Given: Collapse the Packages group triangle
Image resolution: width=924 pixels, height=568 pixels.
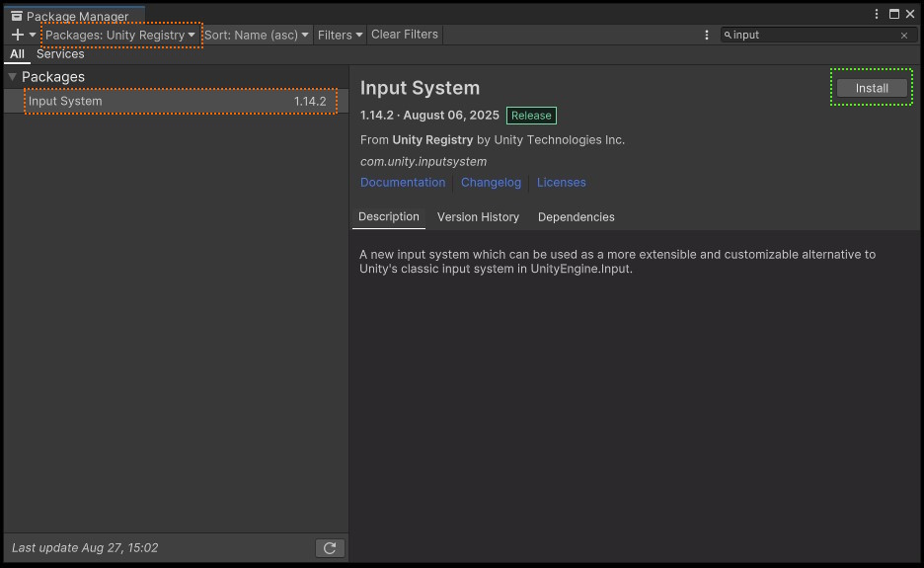Looking at the screenshot, I should 12,77.
